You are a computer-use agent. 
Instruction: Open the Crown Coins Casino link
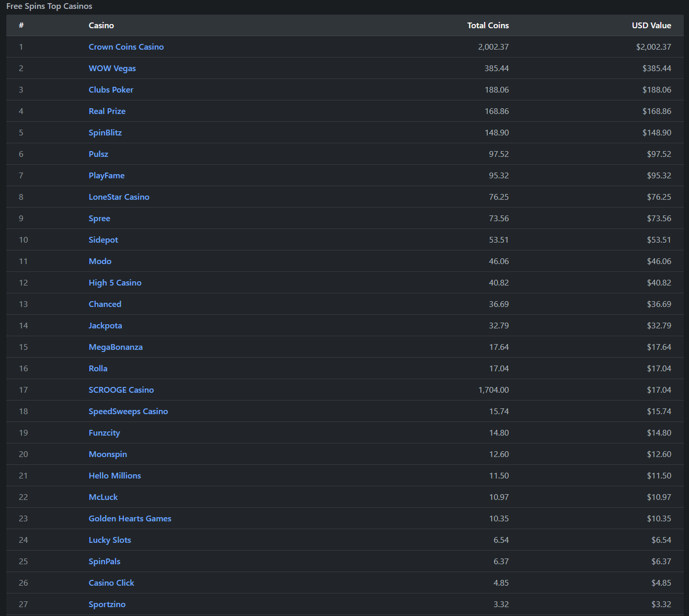[x=126, y=47]
